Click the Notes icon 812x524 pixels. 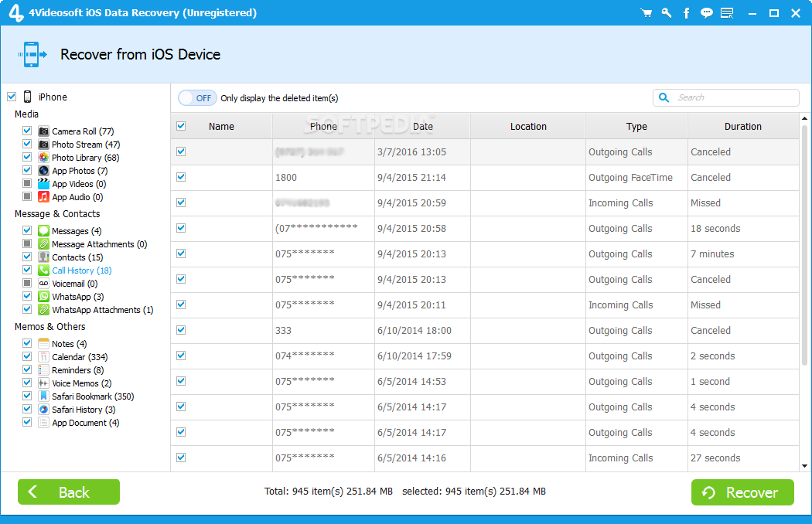click(44, 343)
